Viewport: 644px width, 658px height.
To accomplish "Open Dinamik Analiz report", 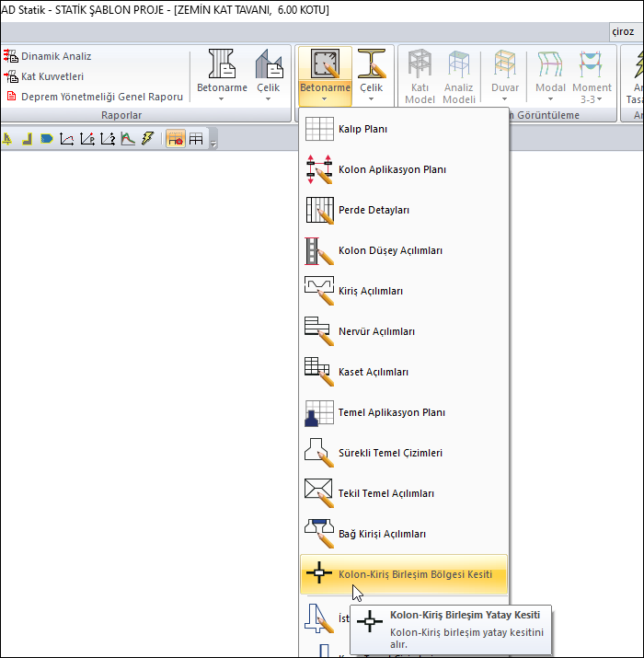I will click(x=48, y=56).
